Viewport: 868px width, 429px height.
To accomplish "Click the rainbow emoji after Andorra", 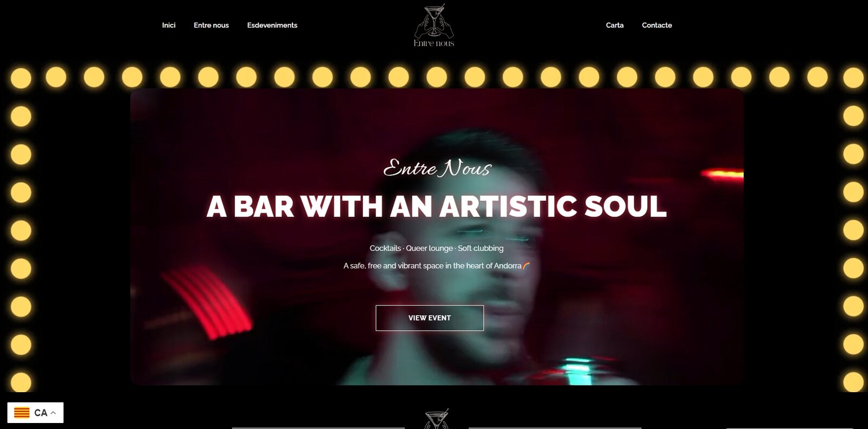I will pos(526,266).
